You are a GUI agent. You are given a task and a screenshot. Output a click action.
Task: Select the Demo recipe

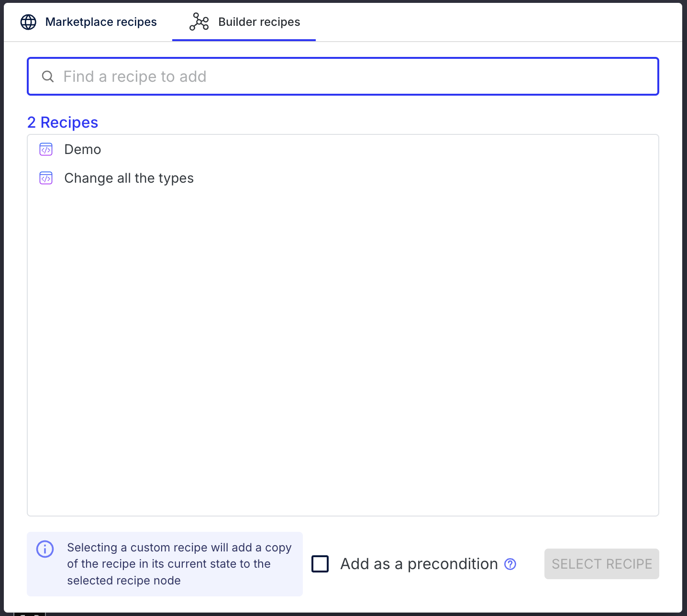pyautogui.click(x=343, y=150)
